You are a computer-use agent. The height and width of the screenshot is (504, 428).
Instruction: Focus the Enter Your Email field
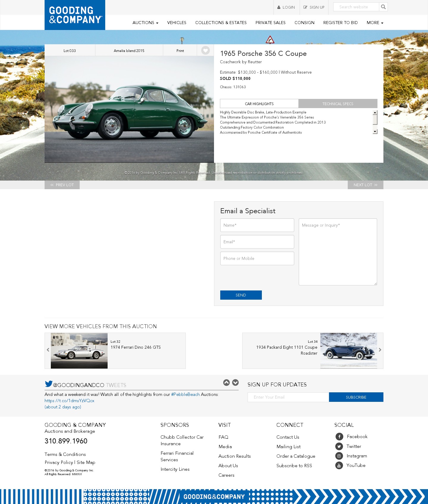click(x=288, y=397)
